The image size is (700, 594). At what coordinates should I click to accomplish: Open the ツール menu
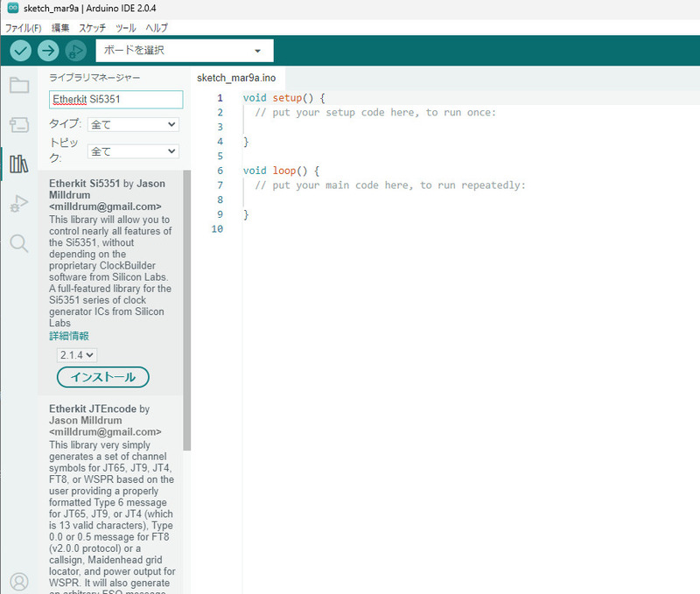pos(125,28)
